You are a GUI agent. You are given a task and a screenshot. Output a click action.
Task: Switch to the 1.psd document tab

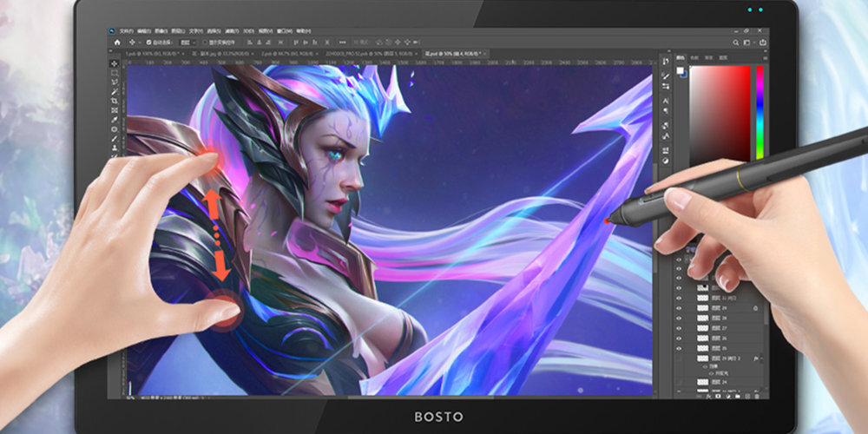(142, 54)
